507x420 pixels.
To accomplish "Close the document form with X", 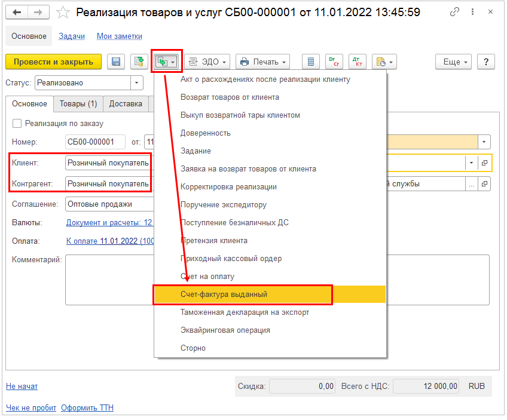I will (490, 12).
